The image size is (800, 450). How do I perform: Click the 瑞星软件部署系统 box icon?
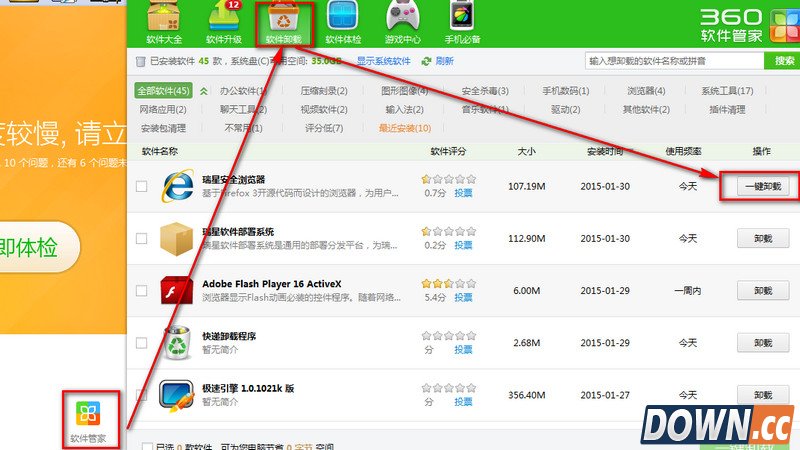pos(177,238)
